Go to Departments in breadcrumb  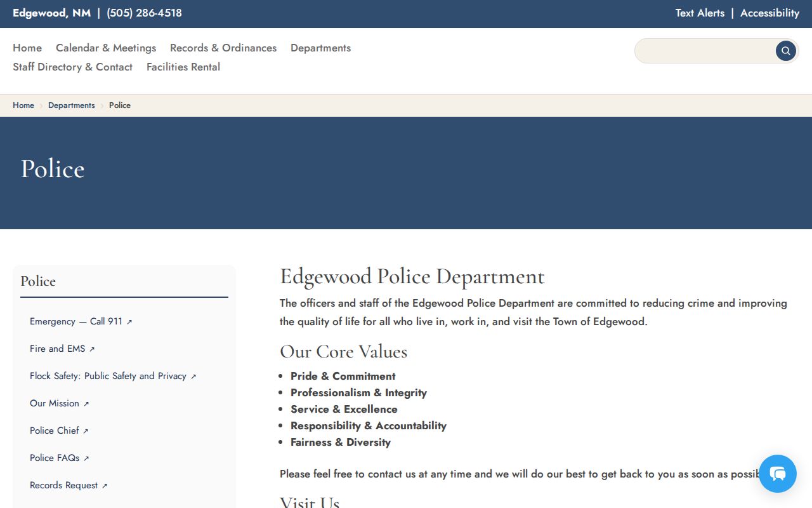tap(72, 105)
